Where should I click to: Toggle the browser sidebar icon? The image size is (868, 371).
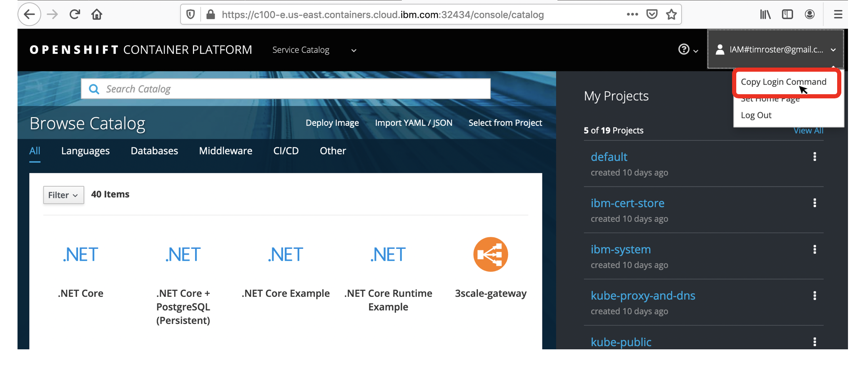pyautogui.click(x=787, y=15)
